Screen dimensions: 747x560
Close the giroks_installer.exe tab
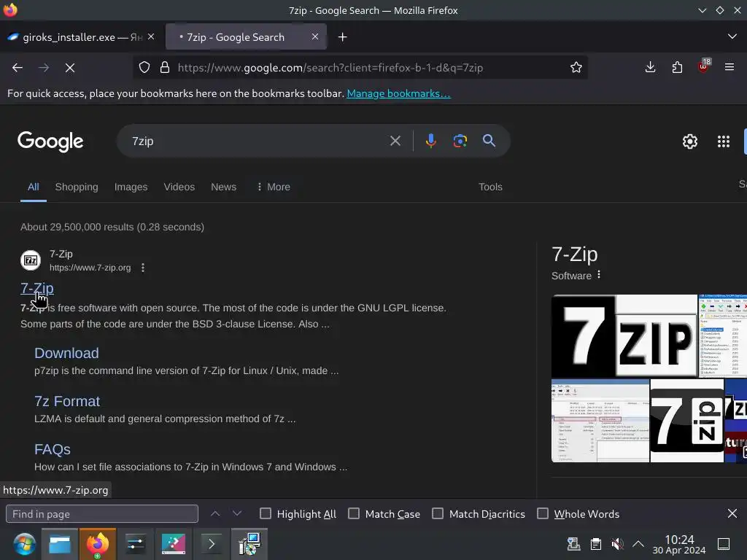click(x=151, y=36)
